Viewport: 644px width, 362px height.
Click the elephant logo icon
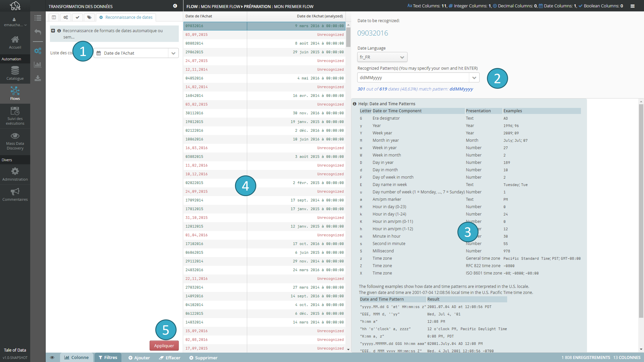point(15,6)
